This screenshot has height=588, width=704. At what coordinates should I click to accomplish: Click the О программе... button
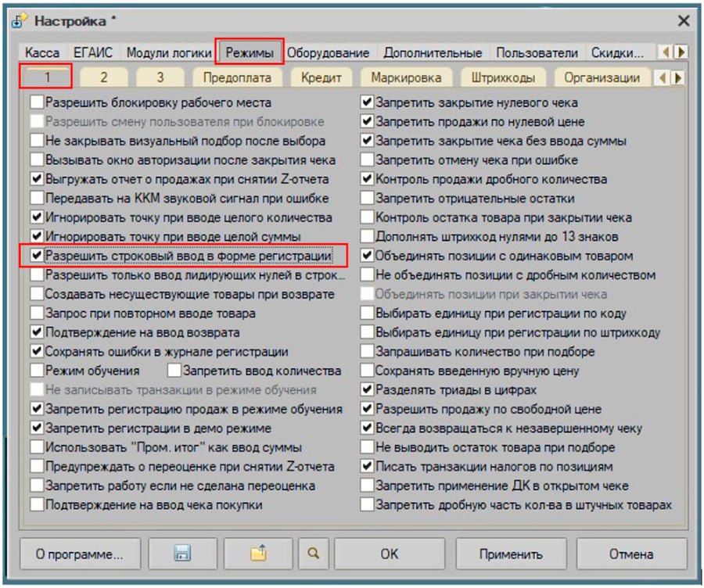tap(80, 554)
